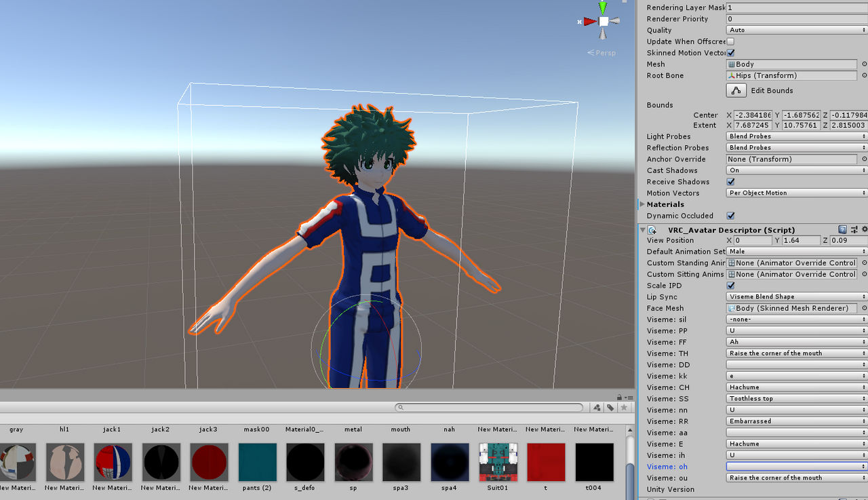
Task: Toggle the Project panel lock icon
Action: point(619,397)
